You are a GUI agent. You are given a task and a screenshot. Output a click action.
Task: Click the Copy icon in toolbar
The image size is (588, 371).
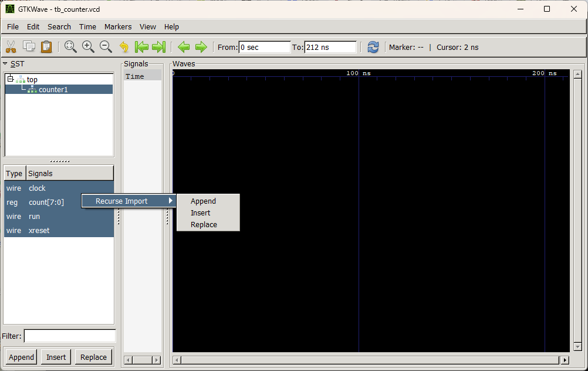pos(29,47)
